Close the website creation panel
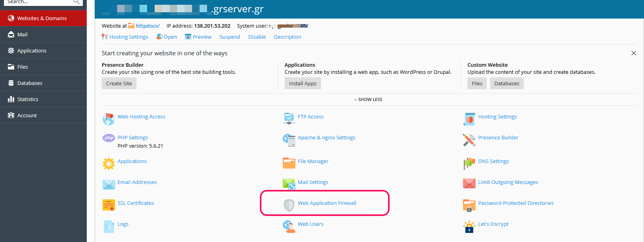644x242 pixels. [634, 53]
